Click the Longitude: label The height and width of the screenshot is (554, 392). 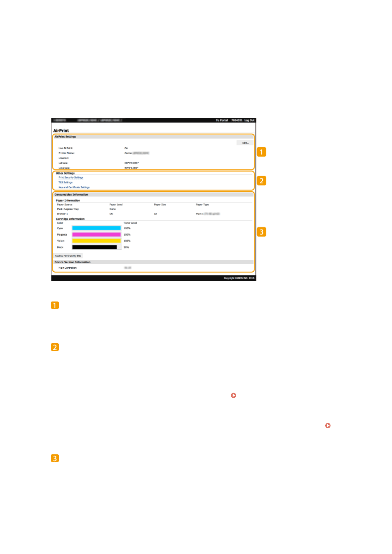(64, 168)
